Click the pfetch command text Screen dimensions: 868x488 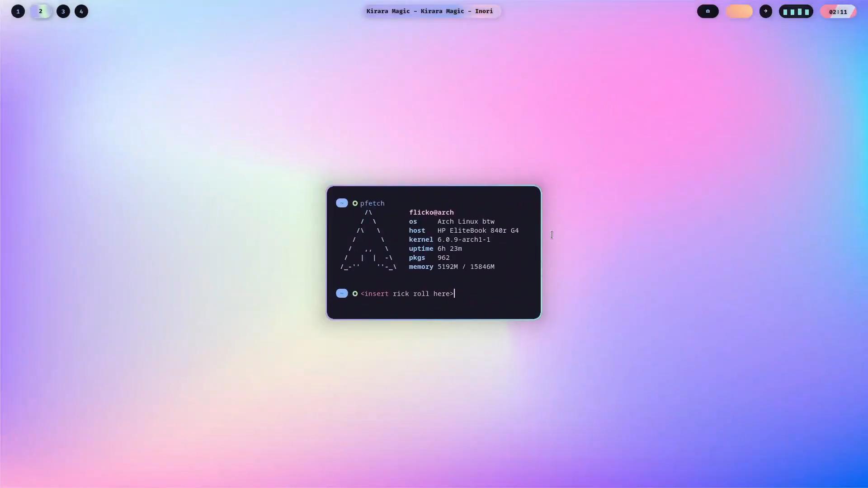pos(372,203)
